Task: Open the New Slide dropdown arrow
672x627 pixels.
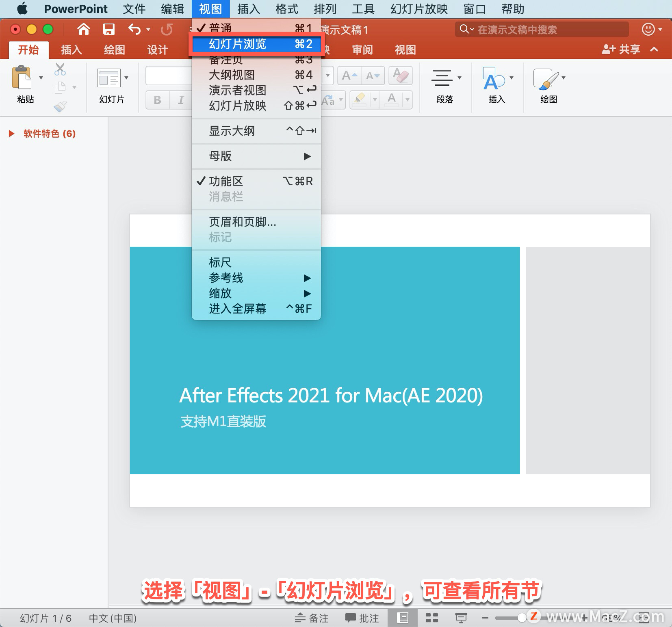Action: coord(126,78)
